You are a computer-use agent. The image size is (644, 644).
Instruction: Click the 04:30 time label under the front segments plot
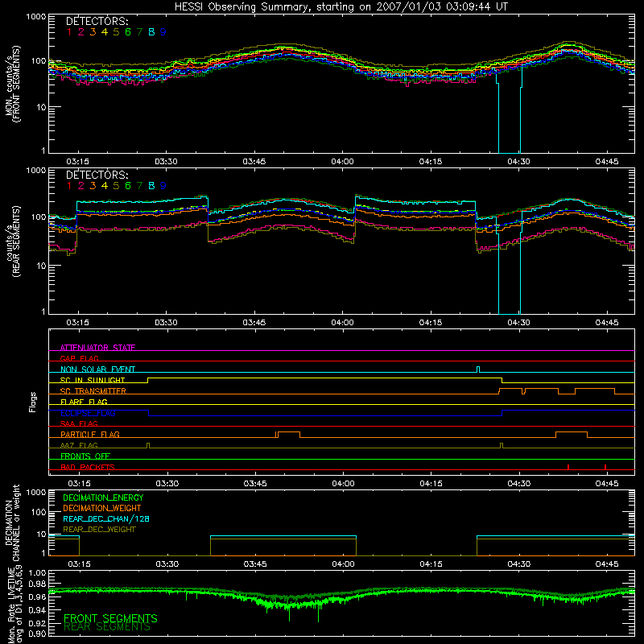pyautogui.click(x=518, y=162)
